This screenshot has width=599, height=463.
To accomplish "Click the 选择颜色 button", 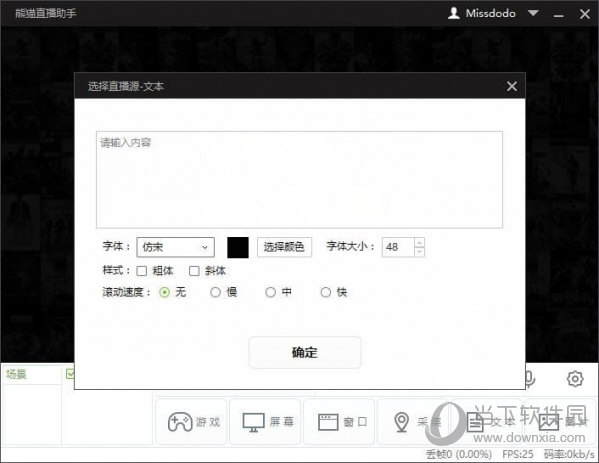I will [x=284, y=247].
